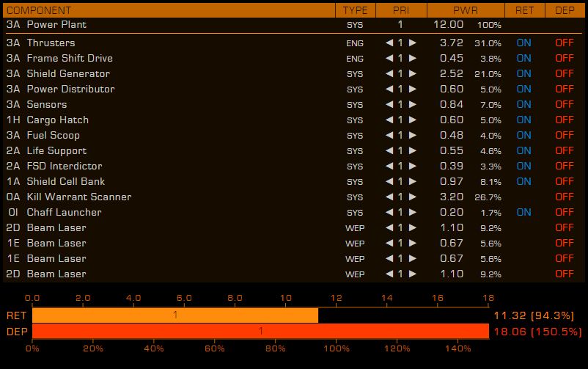Hit right priority arrow for Chaff Launcher

click(x=413, y=212)
